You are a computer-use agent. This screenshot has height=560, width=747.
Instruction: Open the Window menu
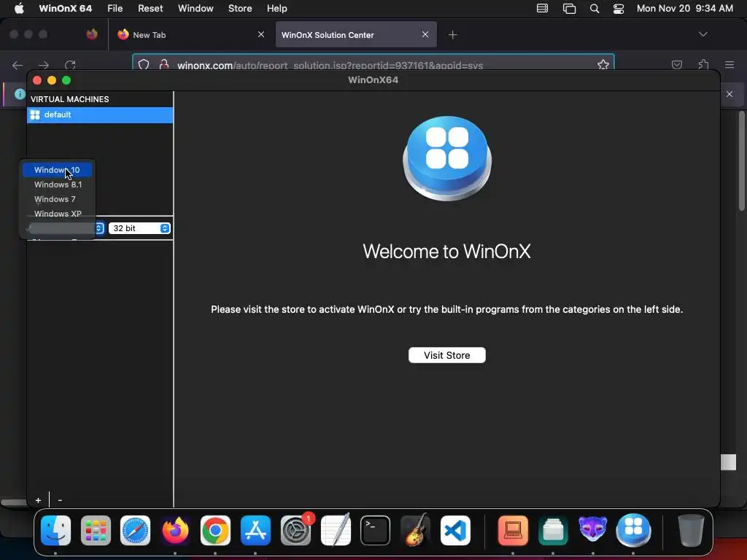coord(196,9)
